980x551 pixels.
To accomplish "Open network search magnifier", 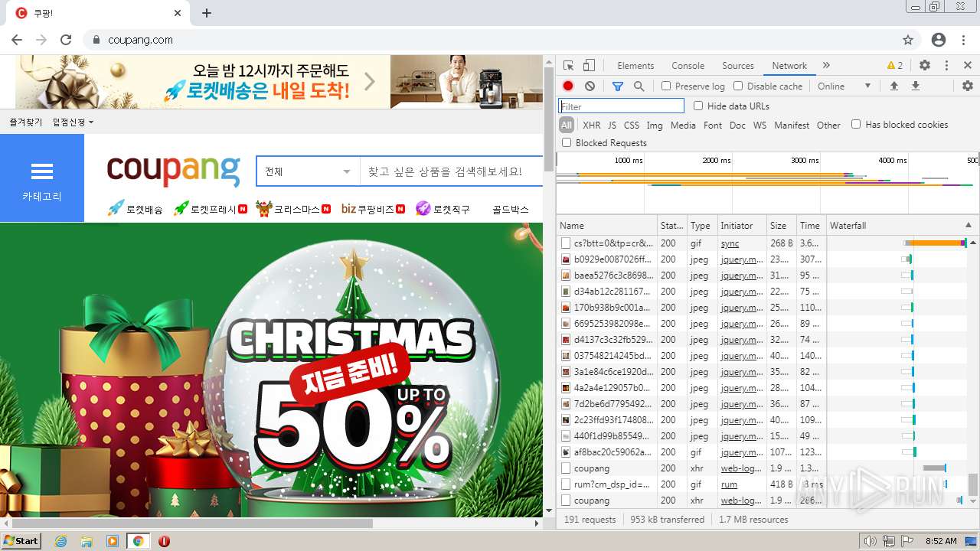I will coord(639,86).
